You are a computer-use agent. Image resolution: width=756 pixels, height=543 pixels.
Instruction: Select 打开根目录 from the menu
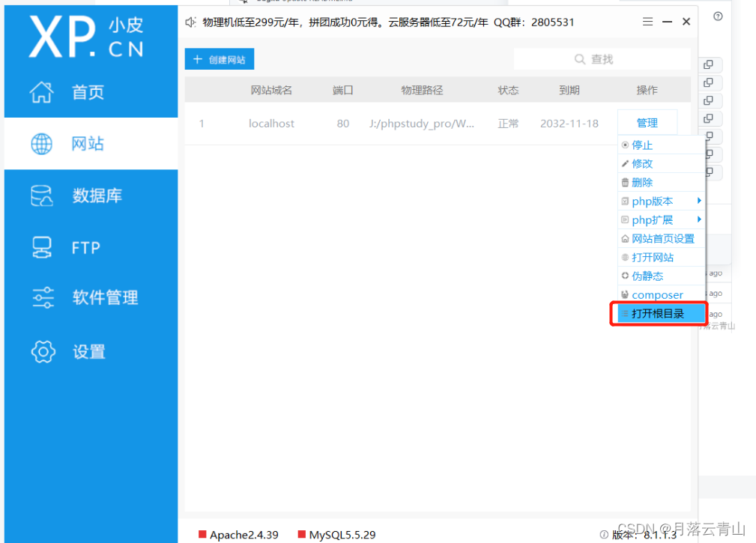click(658, 313)
